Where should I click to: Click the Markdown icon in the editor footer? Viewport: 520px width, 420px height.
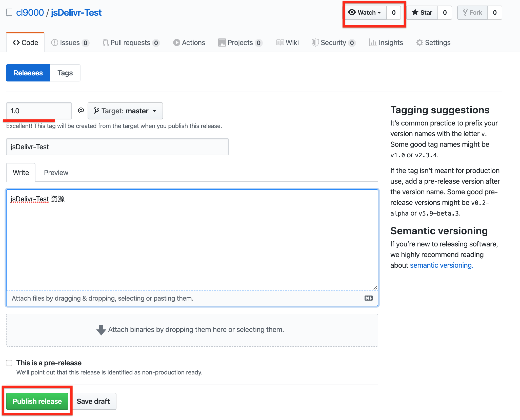tap(368, 298)
